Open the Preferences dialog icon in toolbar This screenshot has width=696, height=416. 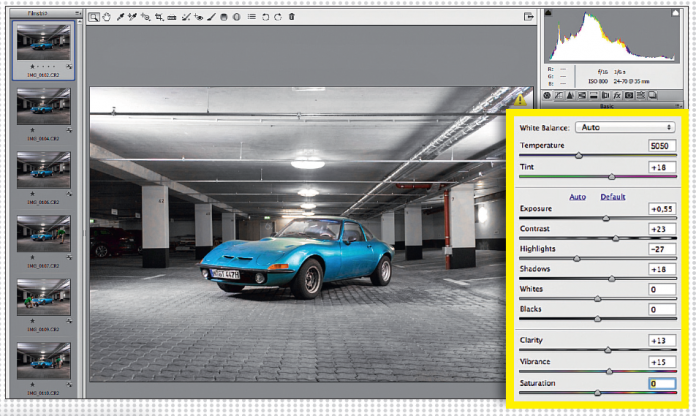coord(250,17)
